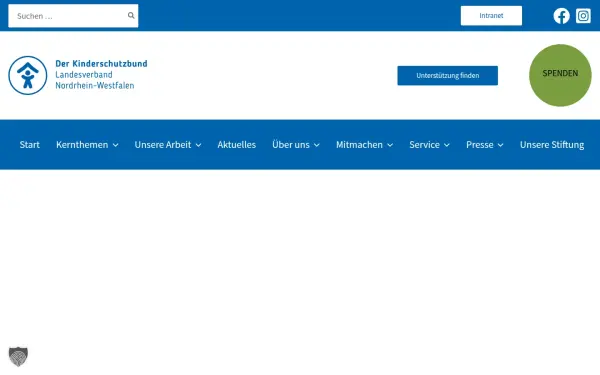Open the Intranet button
This screenshot has height=375, width=600.
coord(491,16)
